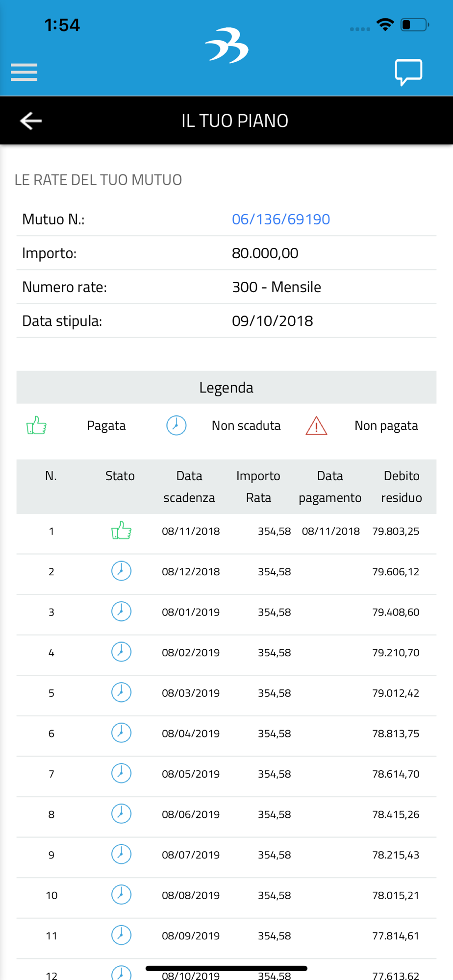Tap the Legenda header bar
453x980 pixels.
pyautogui.click(x=226, y=388)
